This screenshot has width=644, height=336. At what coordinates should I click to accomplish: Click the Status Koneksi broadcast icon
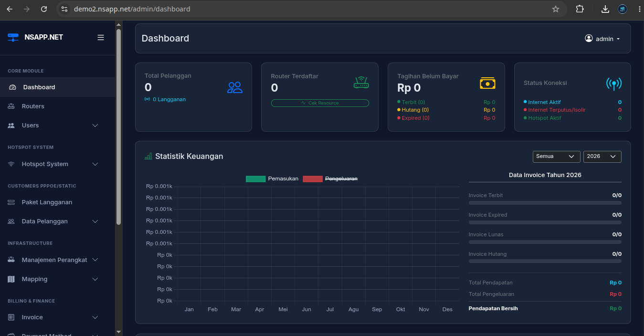tap(613, 84)
